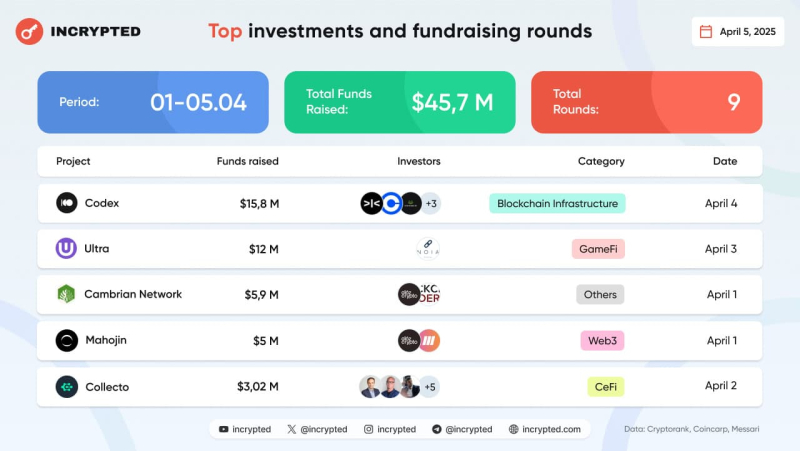The width and height of the screenshot is (800, 451).
Task: Select the yellow CeFi category tag
Action: click(x=605, y=386)
